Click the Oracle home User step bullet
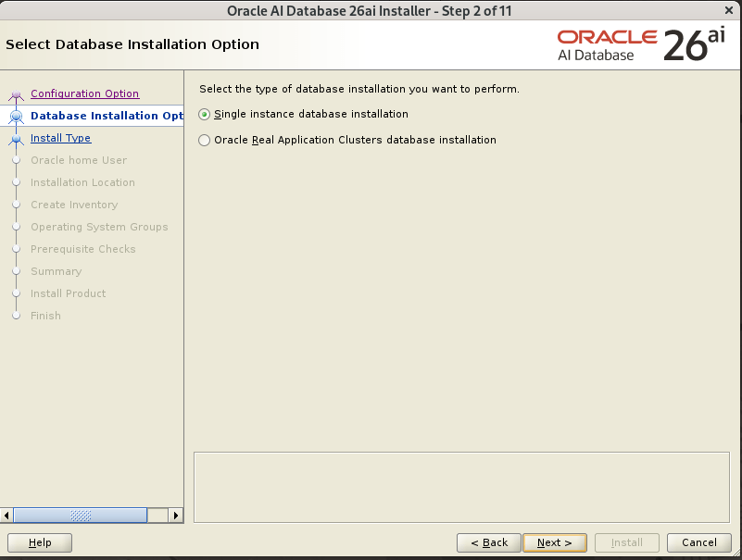 pyautogui.click(x=16, y=161)
